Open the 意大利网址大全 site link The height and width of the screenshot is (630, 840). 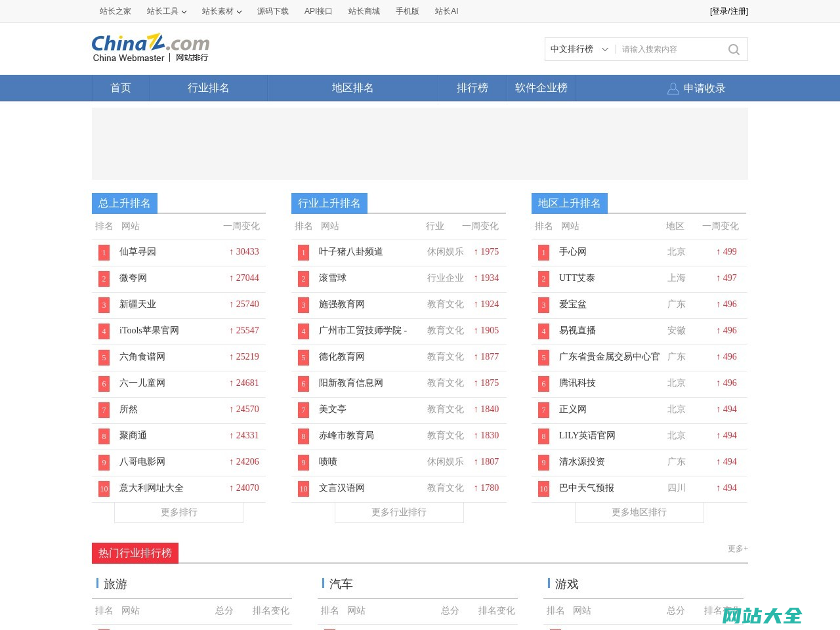coord(152,488)
